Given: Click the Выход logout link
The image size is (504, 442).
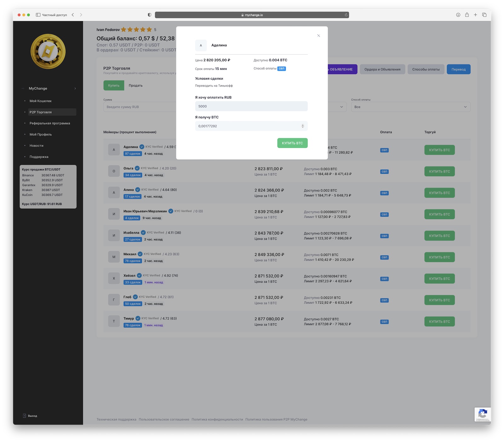Looking at the screenshot, I should click(x=32, y=416).
